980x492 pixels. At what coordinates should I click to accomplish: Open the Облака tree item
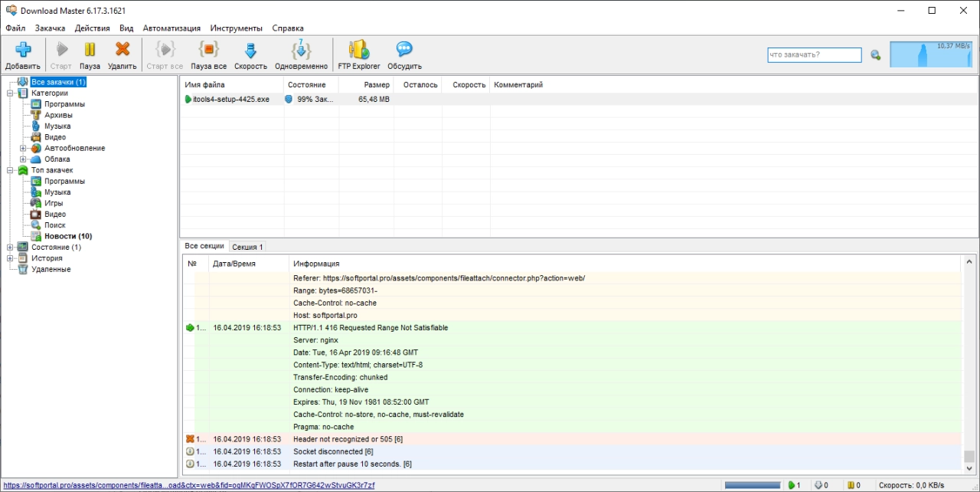[x=57, y=159]
